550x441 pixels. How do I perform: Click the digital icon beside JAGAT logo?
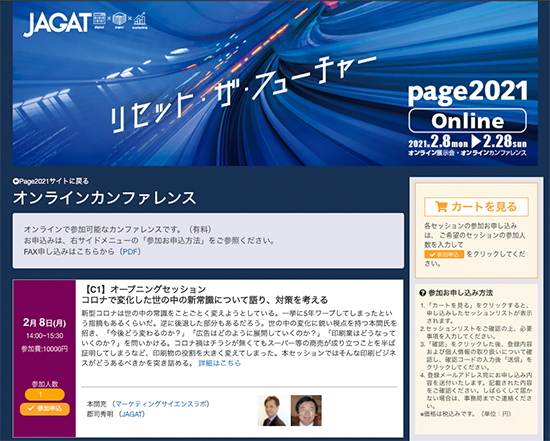pyautogui.click(x=100, y=20)
